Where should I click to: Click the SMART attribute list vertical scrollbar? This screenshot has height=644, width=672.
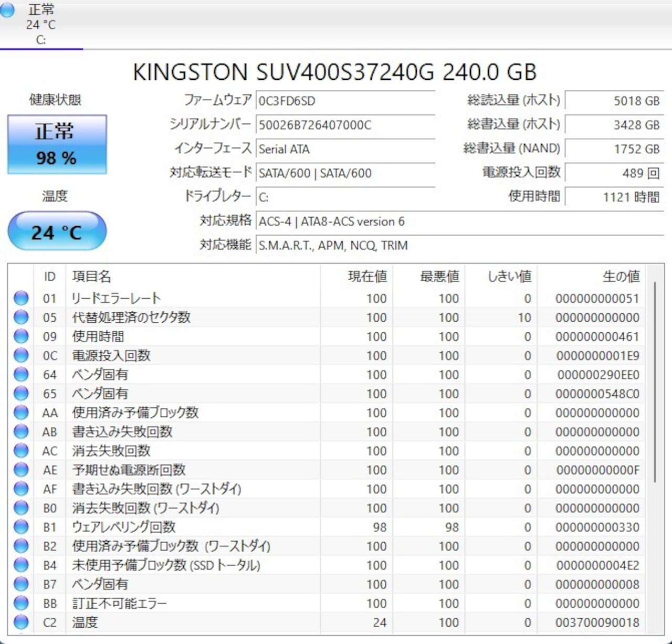point(655,382)
